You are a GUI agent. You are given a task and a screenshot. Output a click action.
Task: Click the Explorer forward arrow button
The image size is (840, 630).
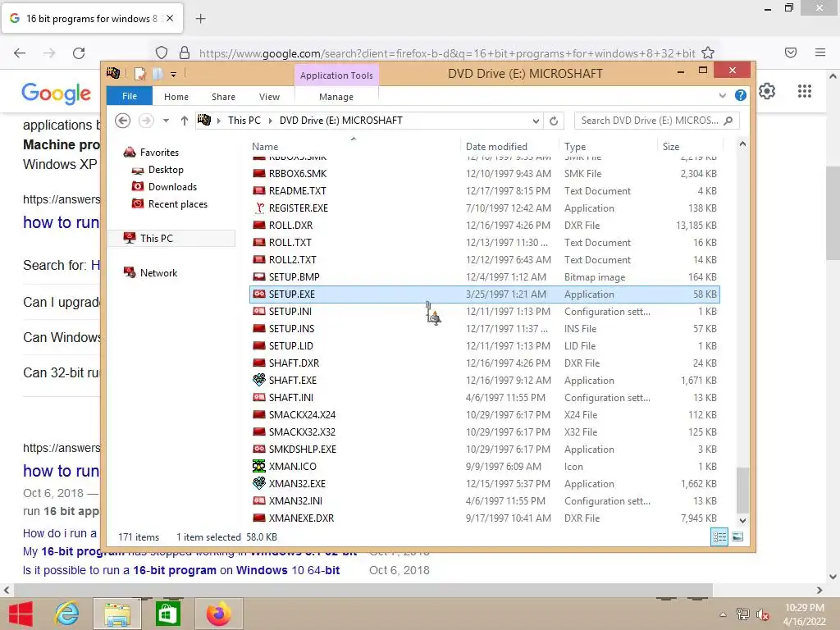pos(146,121)
